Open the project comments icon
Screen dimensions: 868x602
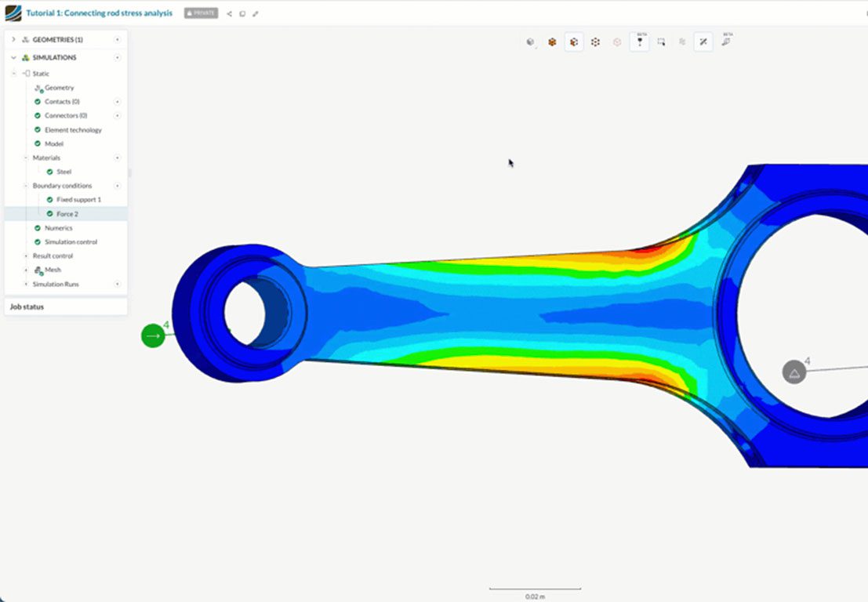click(242, 13)
